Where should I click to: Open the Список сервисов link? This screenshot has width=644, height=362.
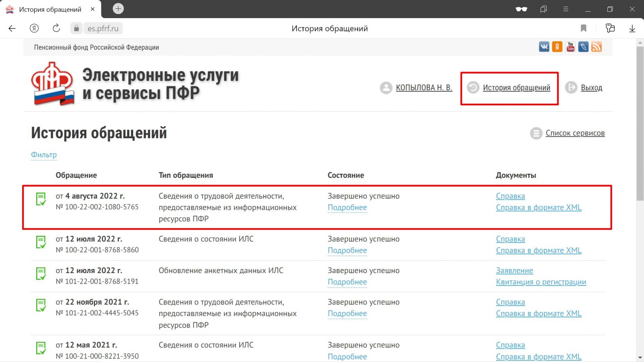pos(575,133)
